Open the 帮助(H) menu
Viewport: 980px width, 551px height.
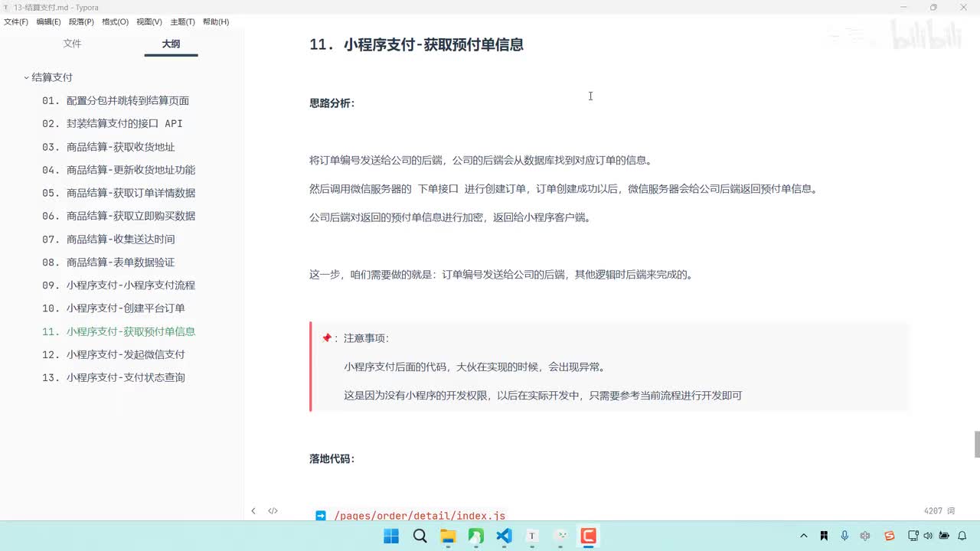[216, 22]
